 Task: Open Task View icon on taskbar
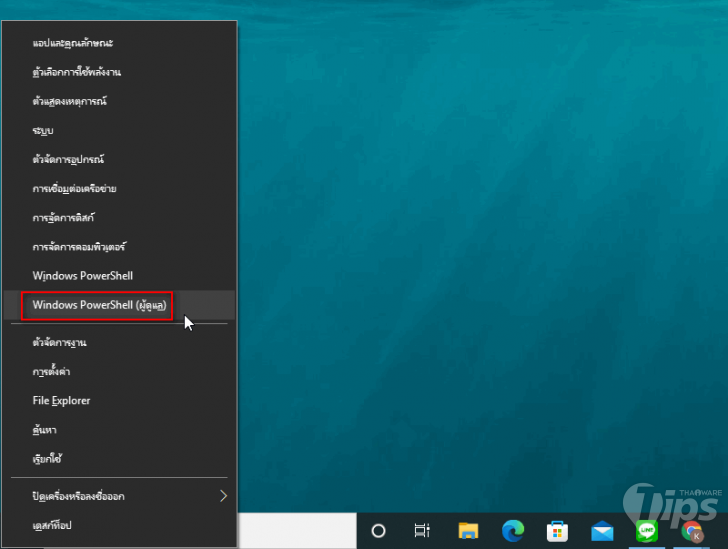click(422, 530)
